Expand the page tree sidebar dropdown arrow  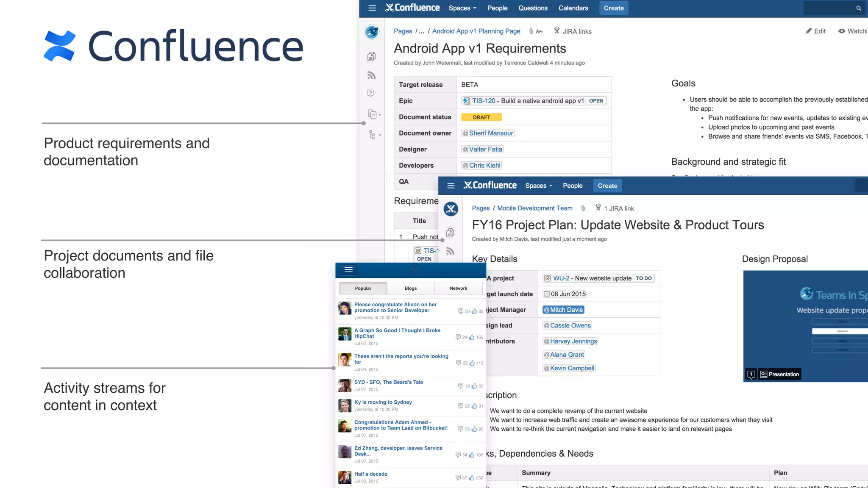click(x=380, y=136)
